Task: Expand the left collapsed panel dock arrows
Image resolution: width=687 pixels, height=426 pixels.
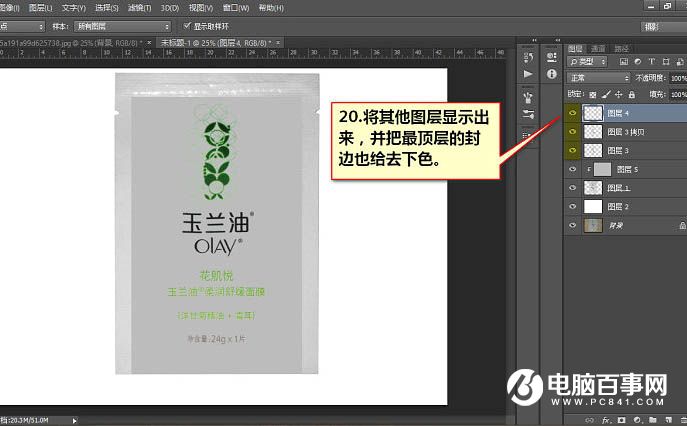Action: click(534, 40)
